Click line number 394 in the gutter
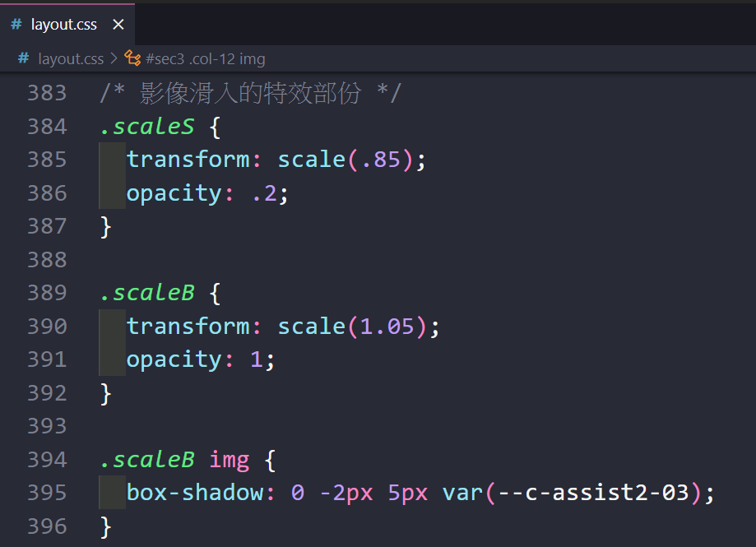 coord(47,459)
